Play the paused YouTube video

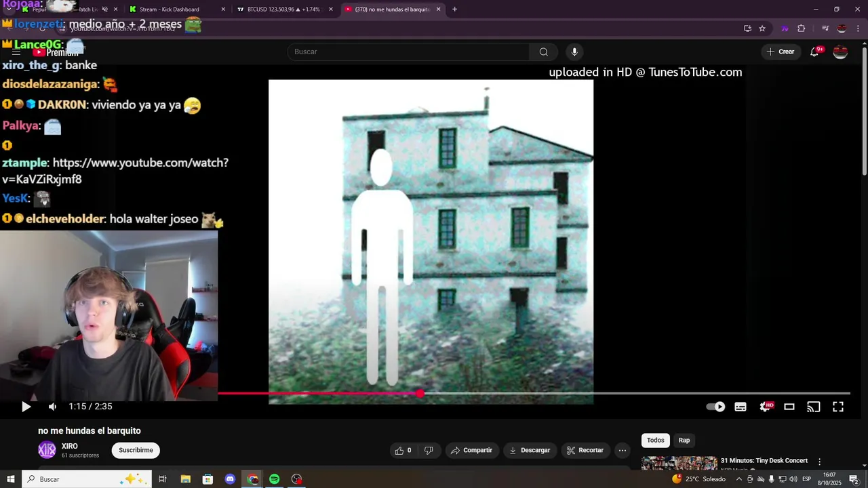tap(26, 407)
